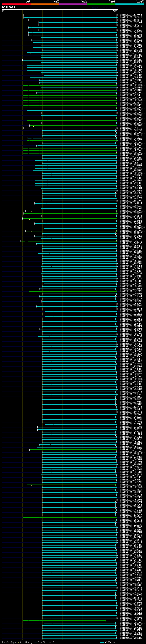The image size is (146, 644).
Task: Open hit UniRef100_C6T2J7
Action: tap(131, 17)
